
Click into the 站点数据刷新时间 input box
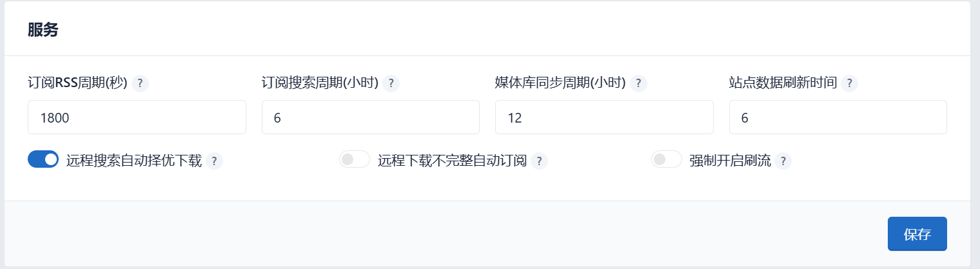(838, 117)
